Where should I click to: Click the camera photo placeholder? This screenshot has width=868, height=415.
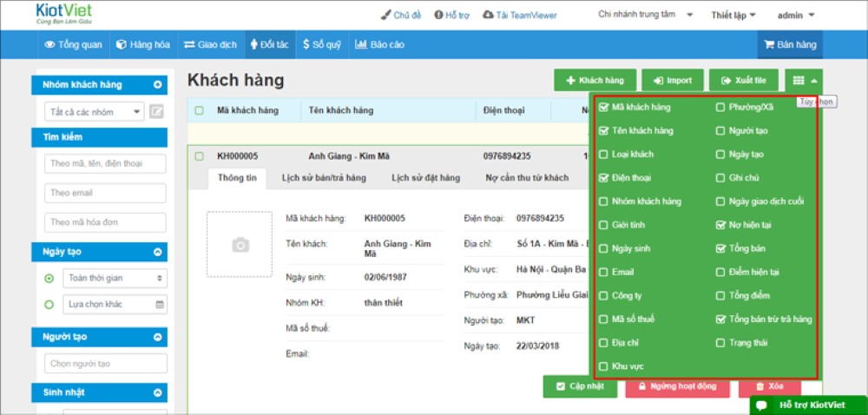click(240, 244)
